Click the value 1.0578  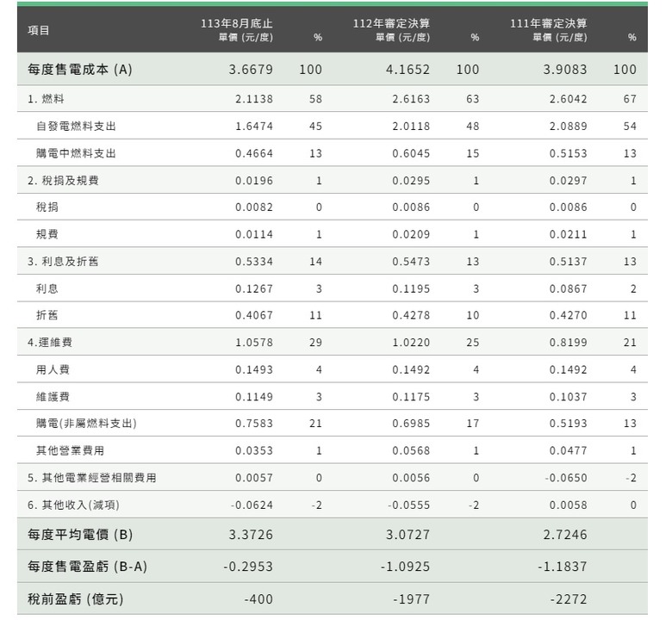[253, 343]
